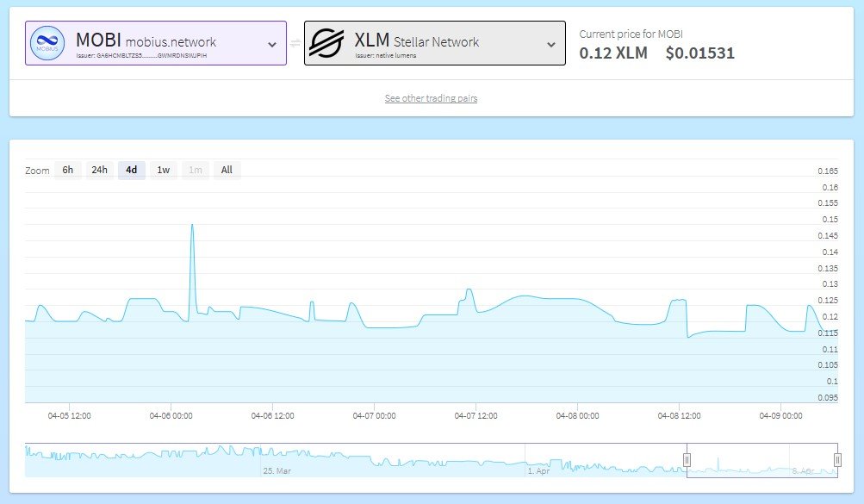Click the right navigator range handle
This screenshot has height=504, width=864.
point(837,460)
